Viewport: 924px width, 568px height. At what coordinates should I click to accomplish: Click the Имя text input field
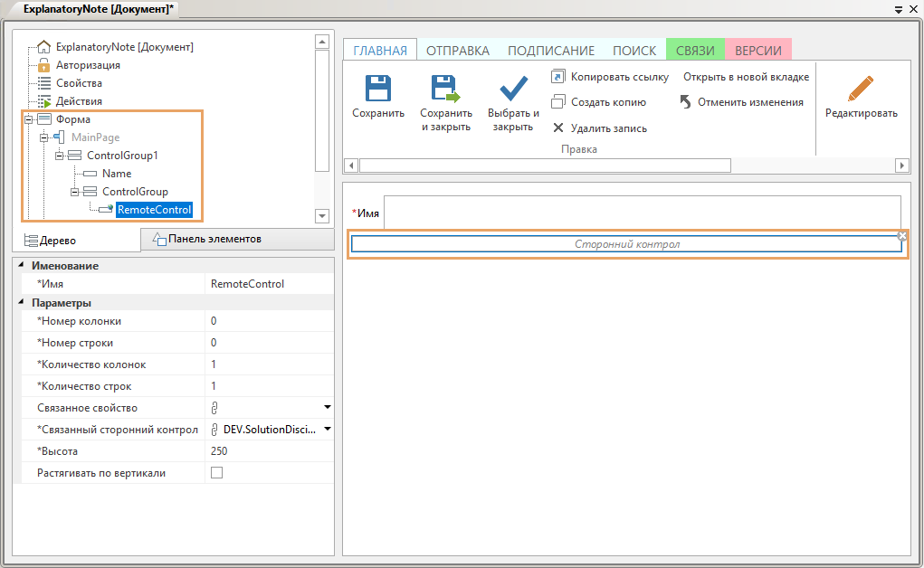(642, 213)
